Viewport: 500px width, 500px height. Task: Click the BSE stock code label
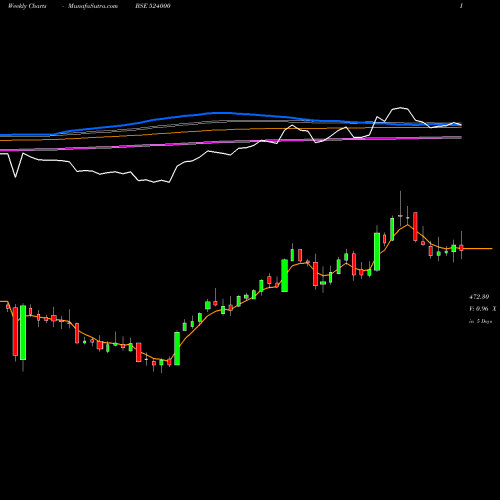[153, 6]
